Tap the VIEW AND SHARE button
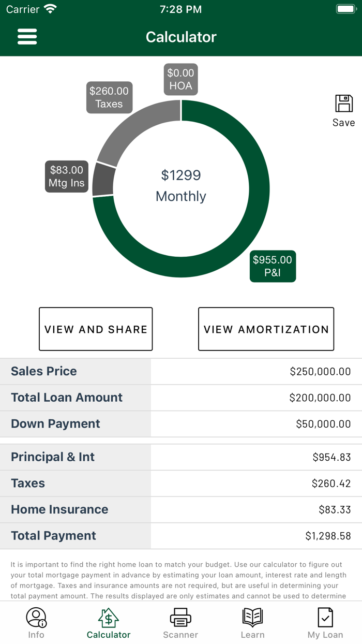The image size is (362, 644). point(96,329)
